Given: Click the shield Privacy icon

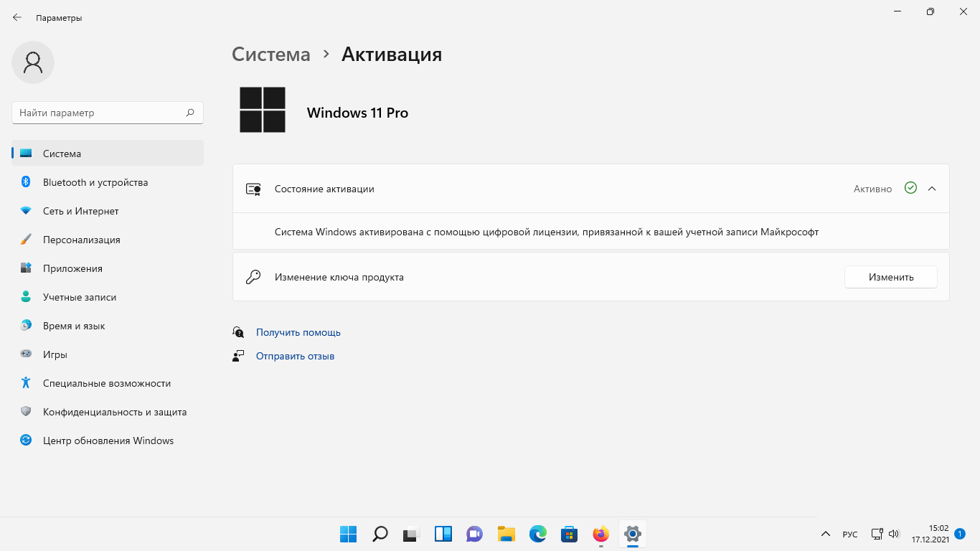Looking at the screenshot, I should tap(26, 412).
